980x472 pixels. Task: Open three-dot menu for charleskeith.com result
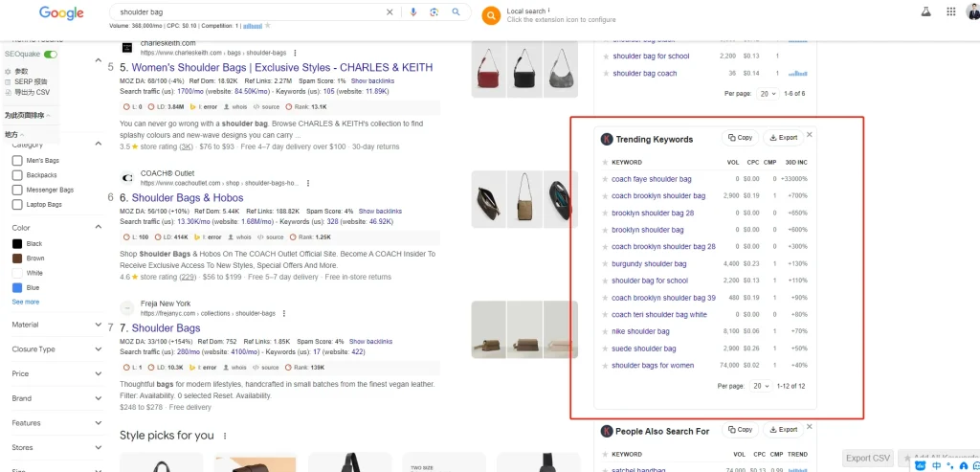pos(295,53)
